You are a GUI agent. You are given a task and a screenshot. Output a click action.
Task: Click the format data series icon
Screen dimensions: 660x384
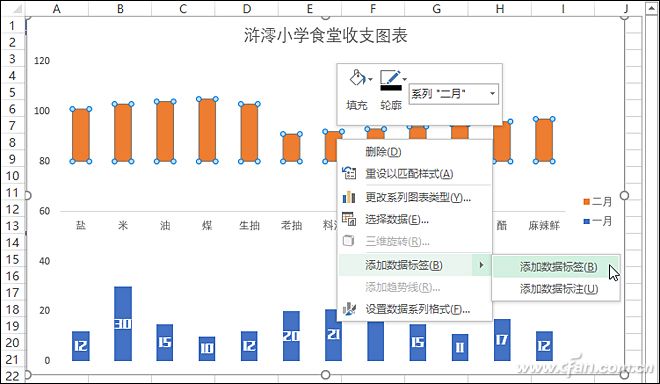(349, 309)
